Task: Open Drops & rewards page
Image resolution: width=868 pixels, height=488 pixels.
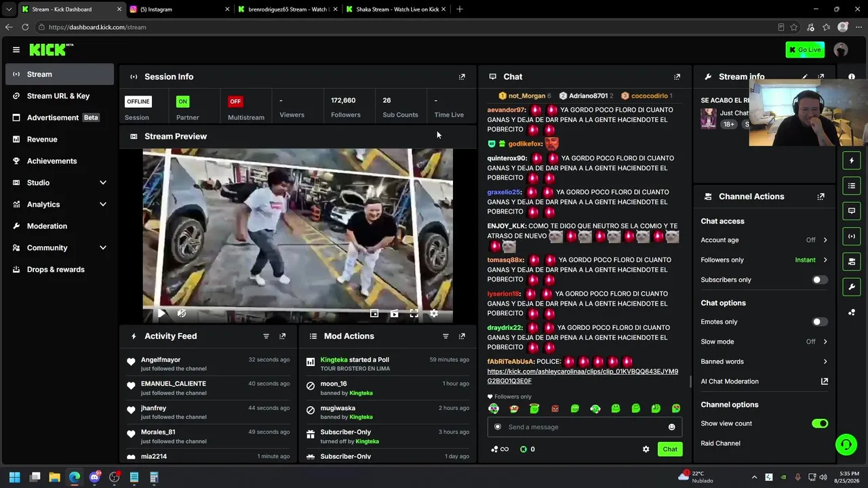Action: click(x=60, y=270)
